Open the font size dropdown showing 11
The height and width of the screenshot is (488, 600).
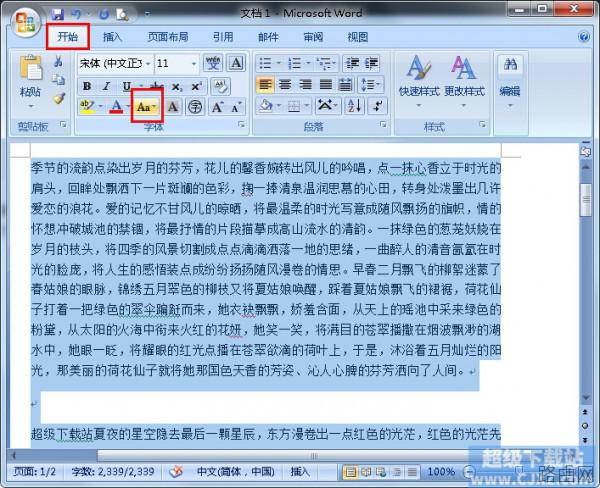coord(194,64)
